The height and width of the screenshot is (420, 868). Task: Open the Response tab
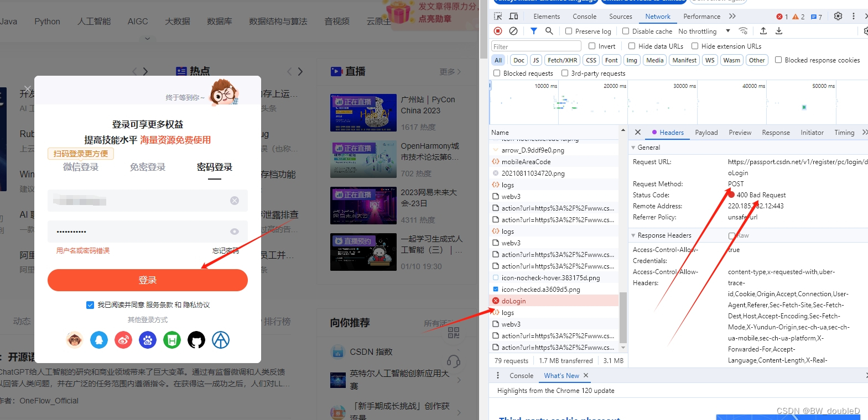(776, 133)
